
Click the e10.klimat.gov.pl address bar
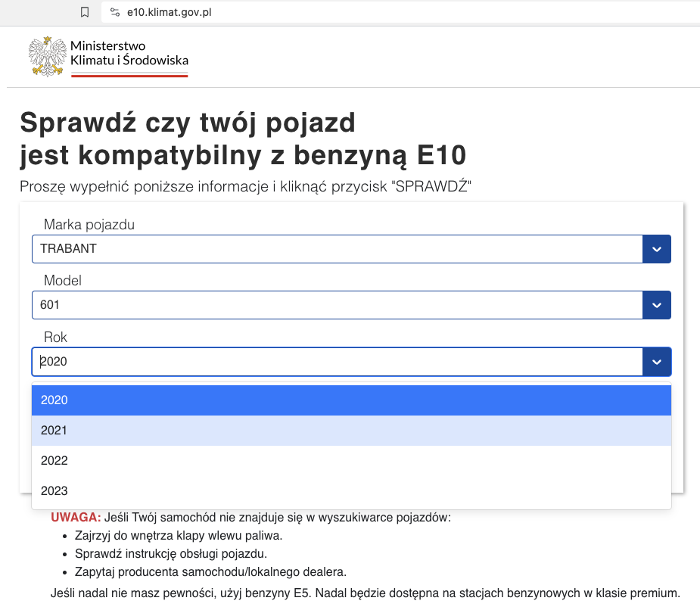pyautogui.click(x=400, y=12)
